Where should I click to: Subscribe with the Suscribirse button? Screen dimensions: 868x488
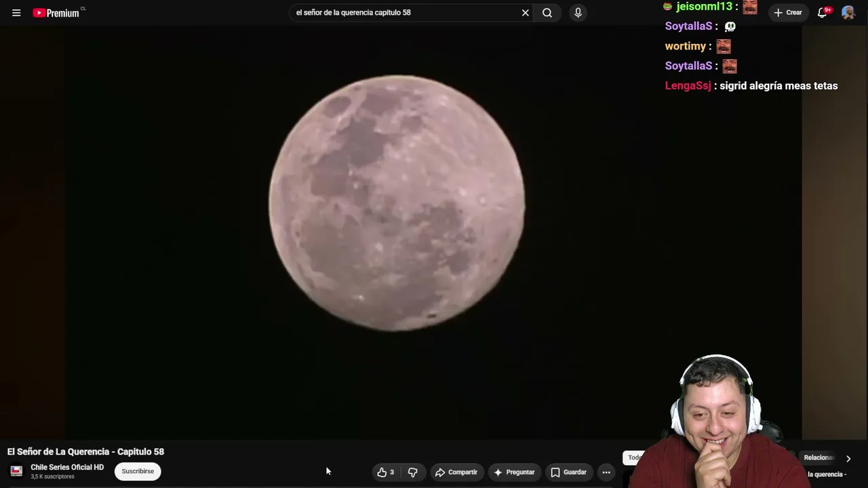138,471
